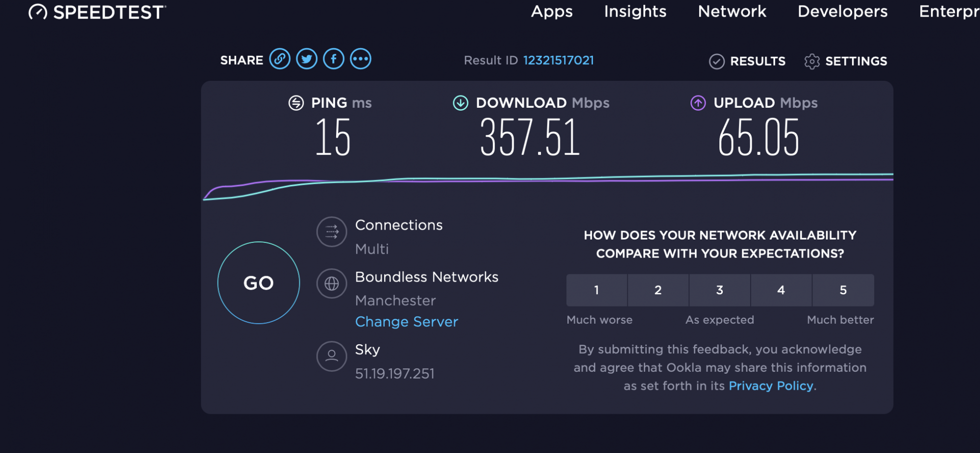Click the Much better label
Image resolution: width=980 pixels, height=453 pixels.
[x=840, y=320]
